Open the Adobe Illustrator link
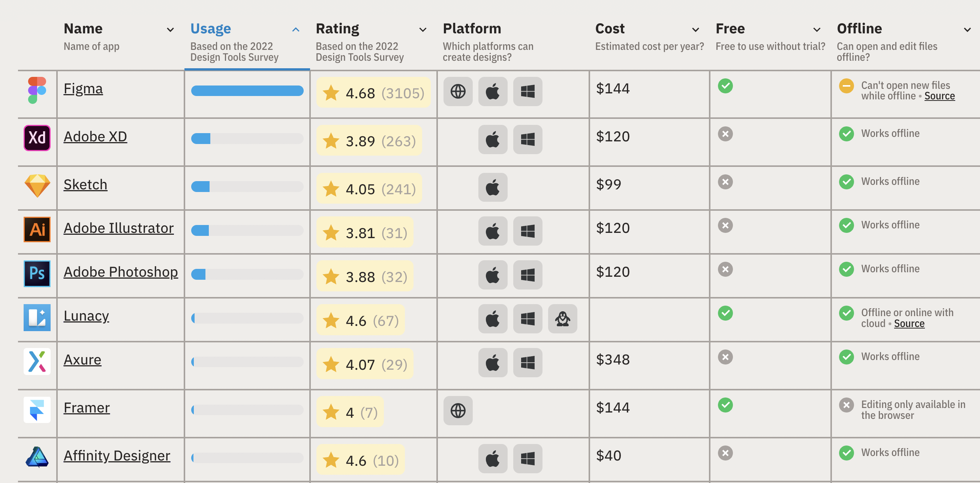 point(118,228)
